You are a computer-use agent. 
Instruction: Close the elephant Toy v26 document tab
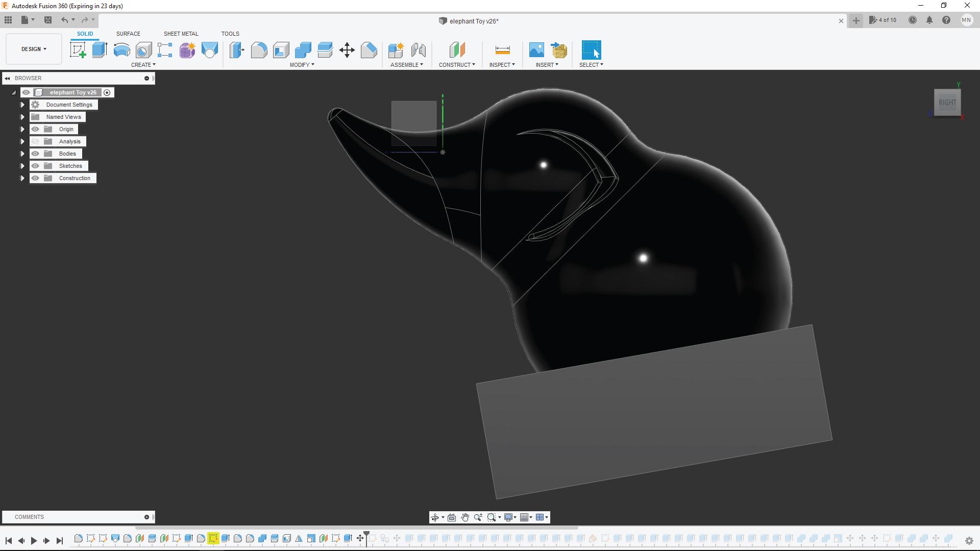[x=841, y=21]
